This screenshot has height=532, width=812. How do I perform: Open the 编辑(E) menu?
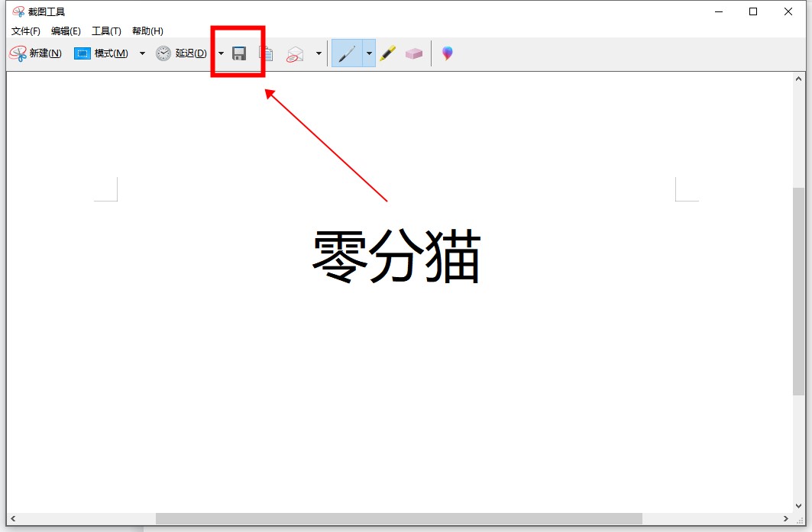point(66,31)
